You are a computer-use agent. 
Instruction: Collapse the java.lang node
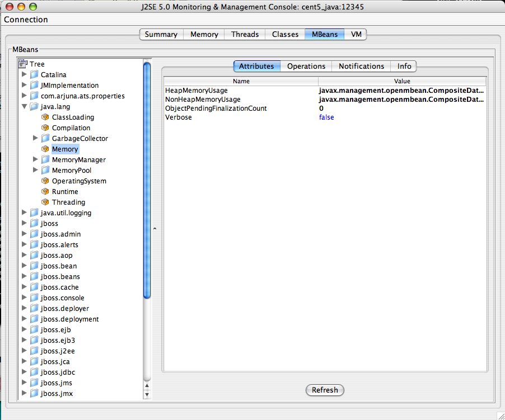(x=24, y=106)
